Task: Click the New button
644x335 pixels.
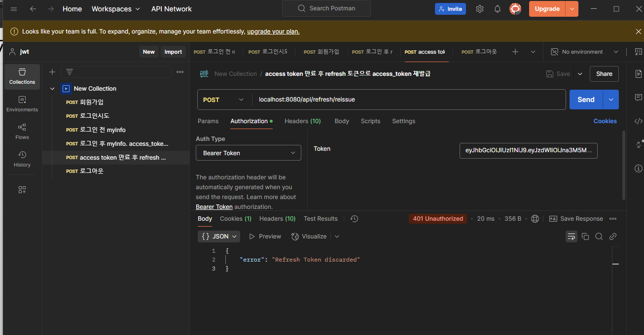Action: point(149,52)
